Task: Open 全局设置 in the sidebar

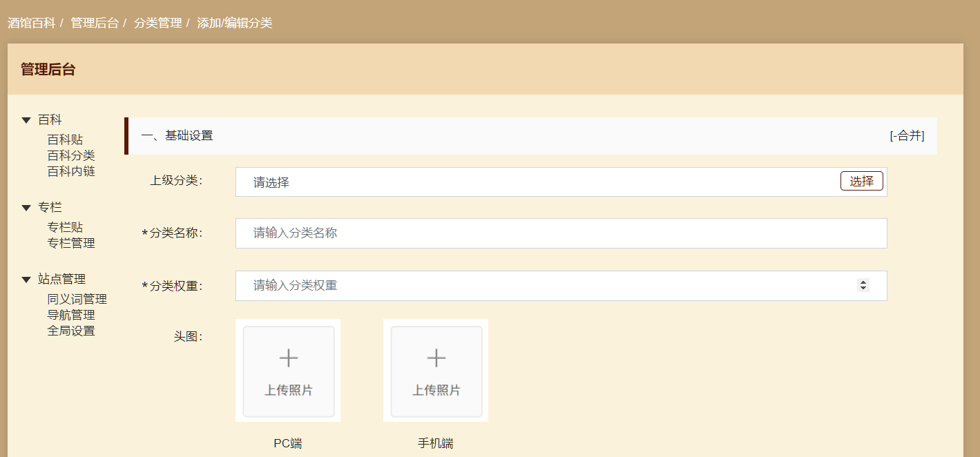Action: 70,330
